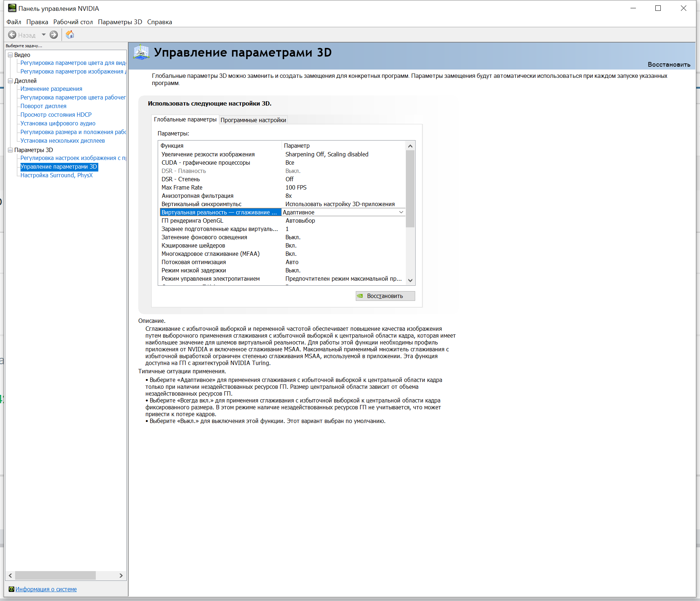Open the Back history dropdown arrow
The width and height of the screenshot is (700, 601).
tap(44, 35)
